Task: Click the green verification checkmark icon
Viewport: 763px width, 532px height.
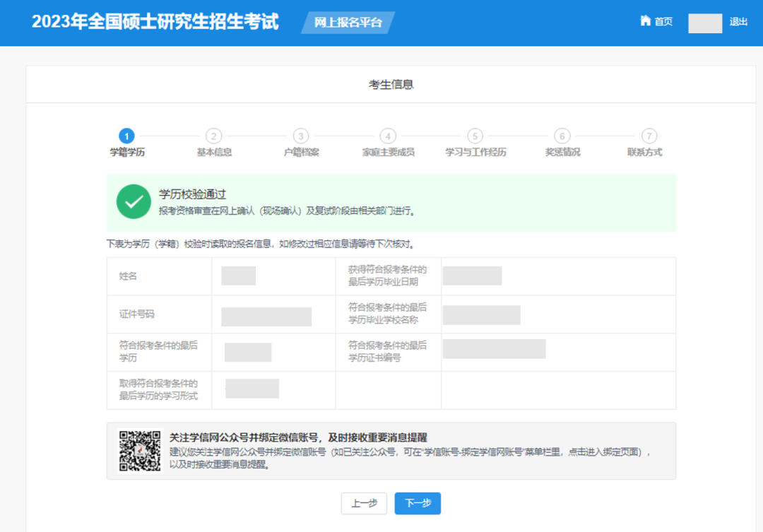Action: coord(134,202)
